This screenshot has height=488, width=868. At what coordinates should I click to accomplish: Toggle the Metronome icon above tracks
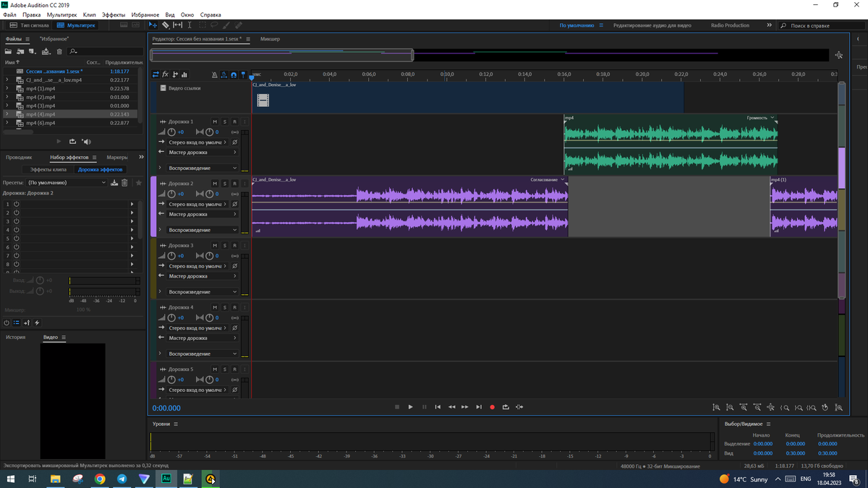point(214,74)
